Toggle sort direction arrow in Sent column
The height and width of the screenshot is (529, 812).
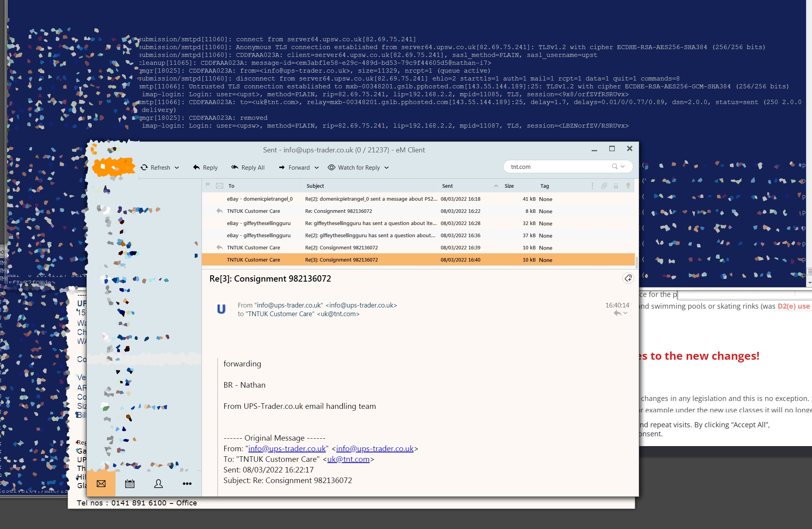496,186
